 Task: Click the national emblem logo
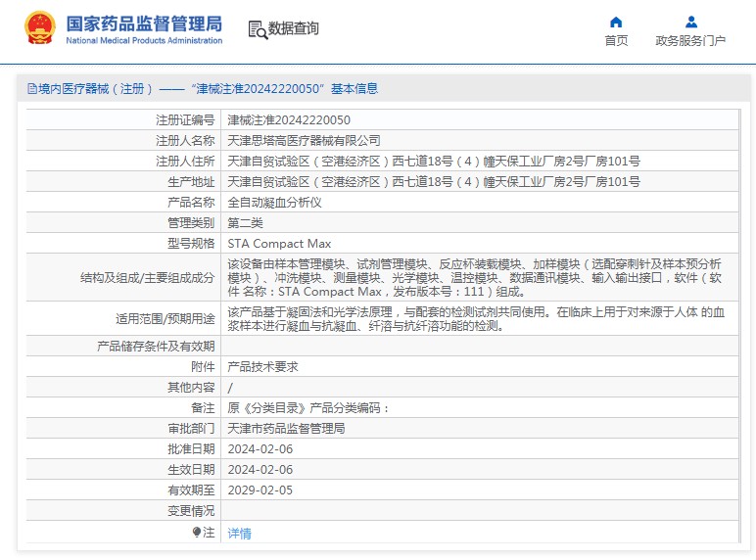click(40, 28)
